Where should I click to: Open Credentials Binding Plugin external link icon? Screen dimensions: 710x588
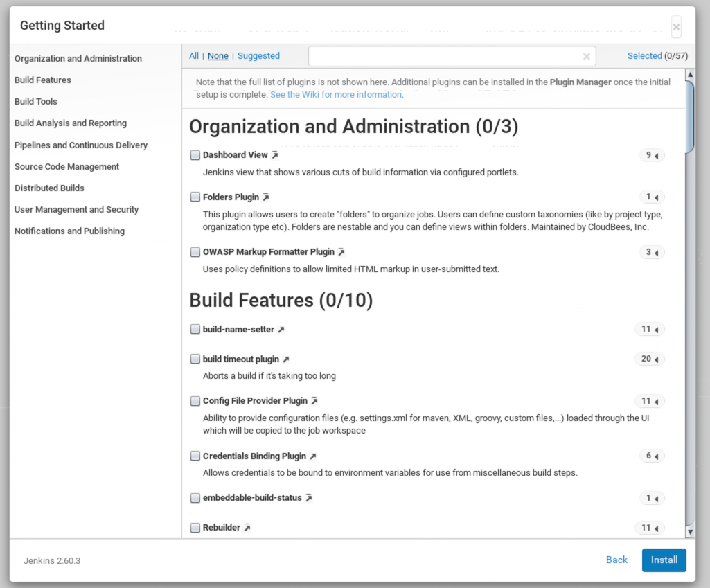[x=313, y=456]
